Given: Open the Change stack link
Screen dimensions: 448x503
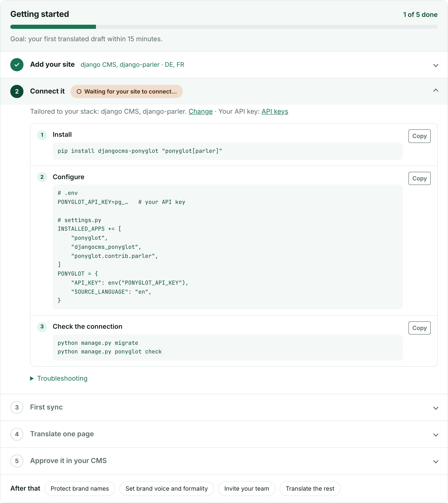Looking at the screenshot, I should pyautogui.click(x=201, y=111).
